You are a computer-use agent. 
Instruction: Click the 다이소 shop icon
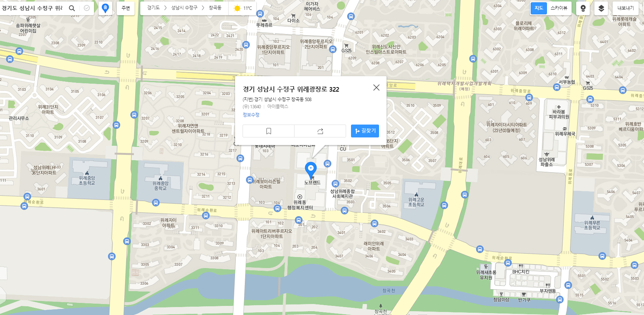293,16
